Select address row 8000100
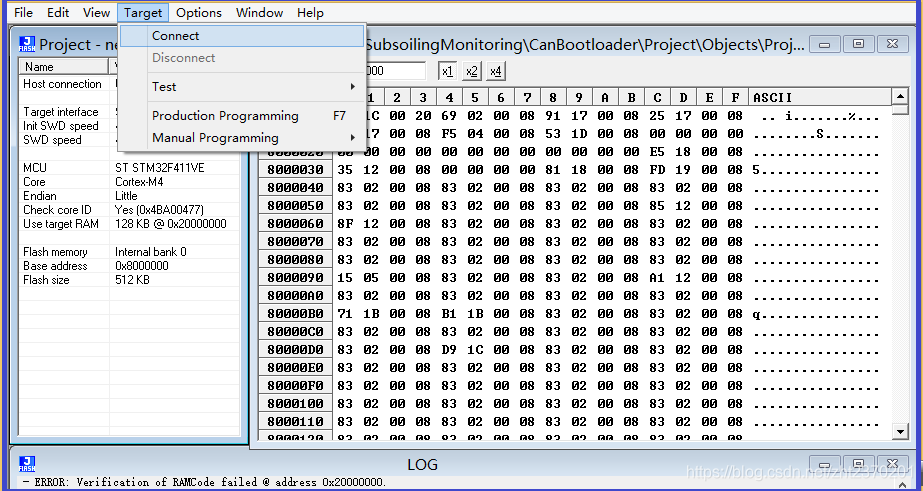This screenshot has width=923, height=491. 296,404
